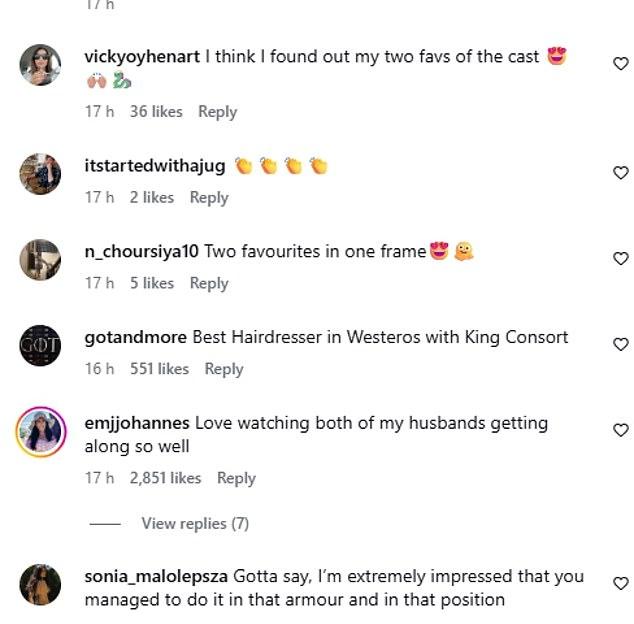The width and height of the screenshot is (634, 624).
Task: Like sonia_malolepsza's armour comment
Action: [621, 583]
